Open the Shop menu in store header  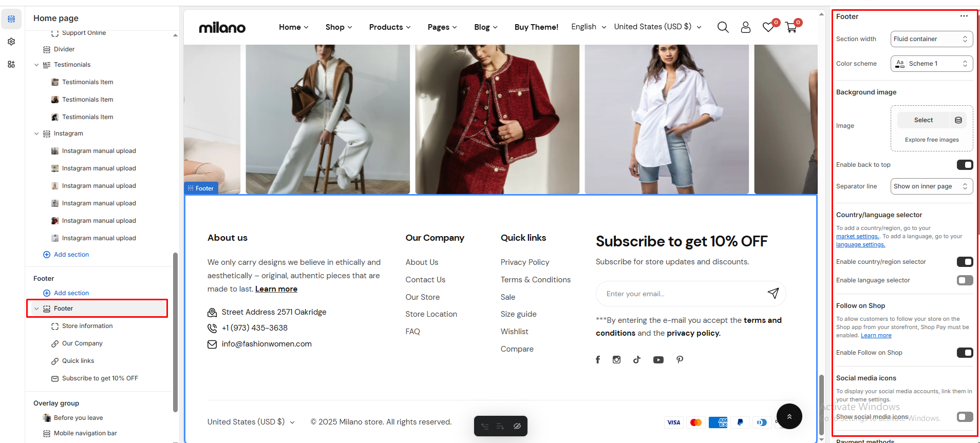point(338,27)
